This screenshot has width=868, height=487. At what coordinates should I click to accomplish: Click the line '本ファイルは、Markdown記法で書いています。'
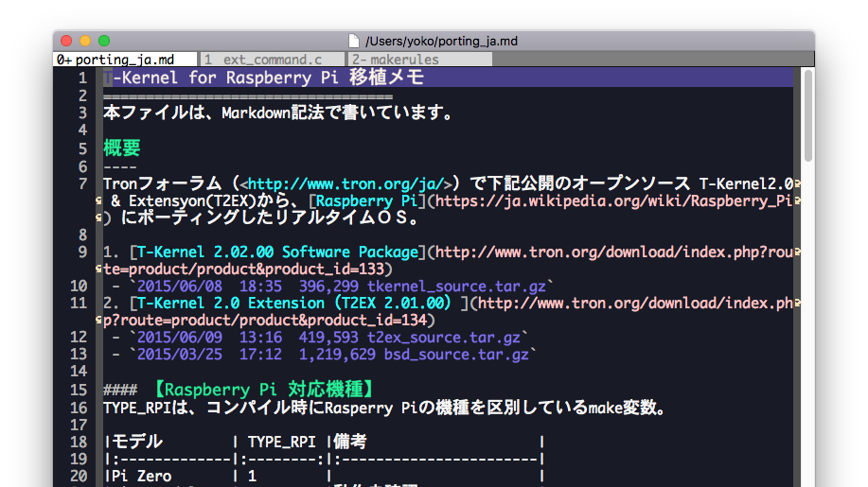coord(278,113)
